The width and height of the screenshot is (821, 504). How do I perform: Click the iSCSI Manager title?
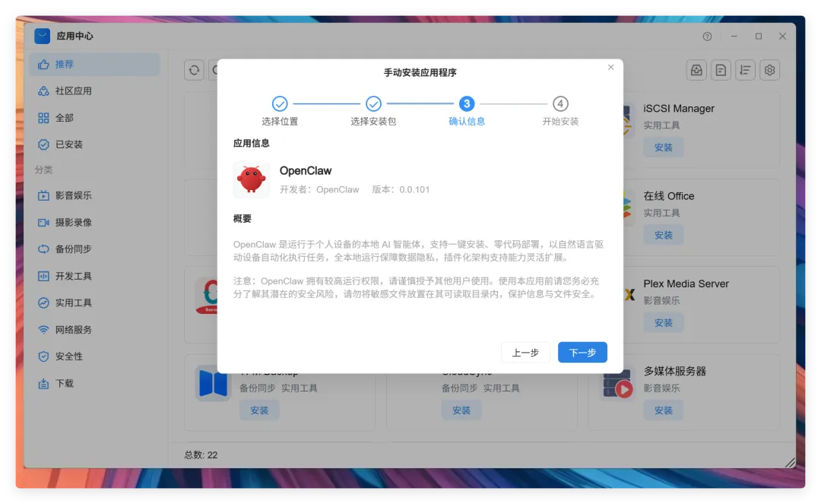679,109
